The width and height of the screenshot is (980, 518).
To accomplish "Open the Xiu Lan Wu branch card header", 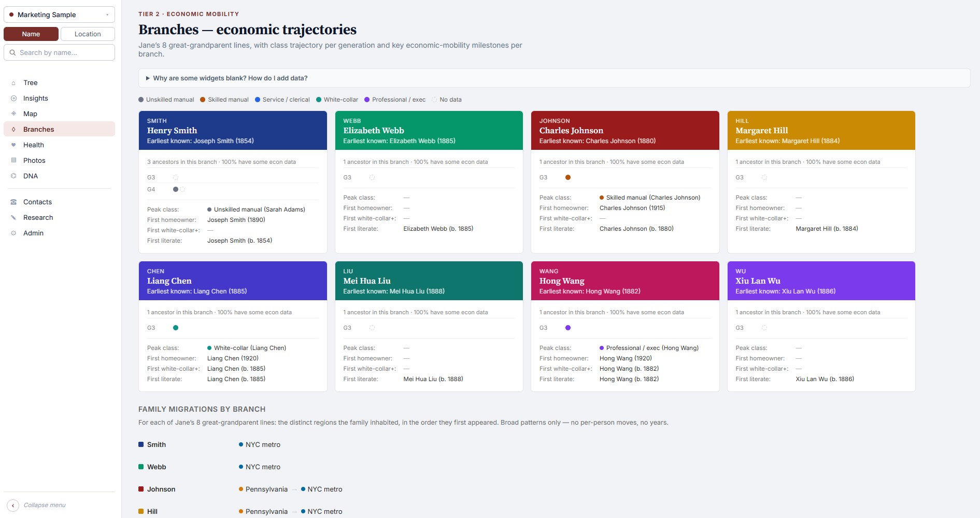I will pos(821,281).
